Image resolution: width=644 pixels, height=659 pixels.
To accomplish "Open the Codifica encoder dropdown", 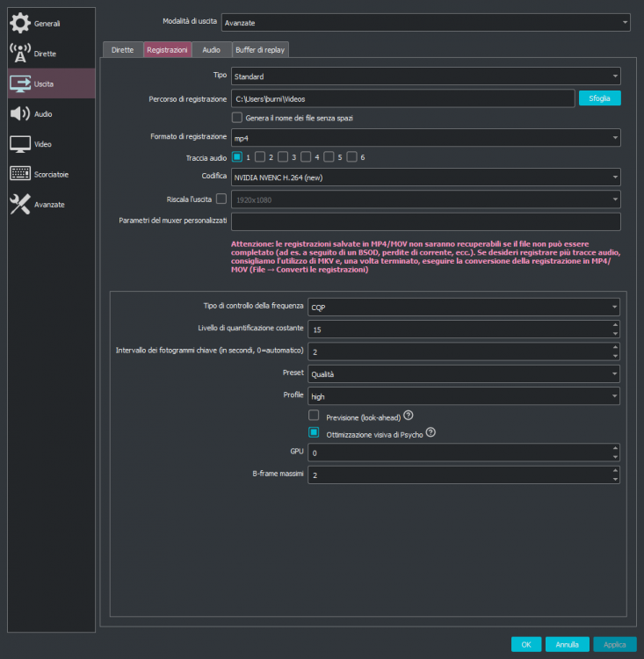I will [426, 177].
